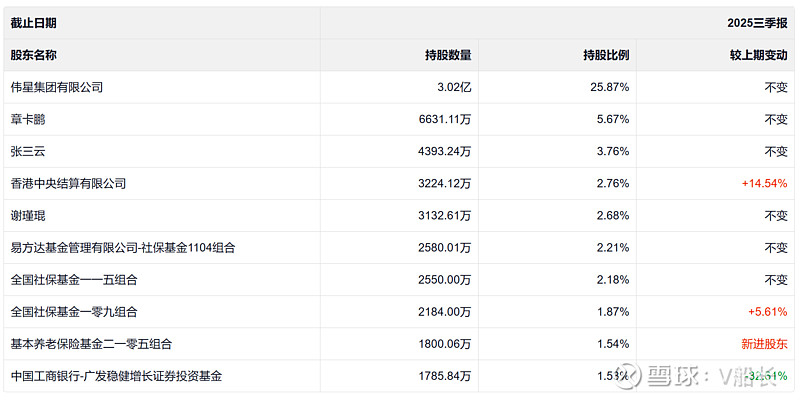Image resolution: width=800 pixels, height=401 pixels.
Task: Click shareholder name 谢瑾琨
Action: click(28, 215)
